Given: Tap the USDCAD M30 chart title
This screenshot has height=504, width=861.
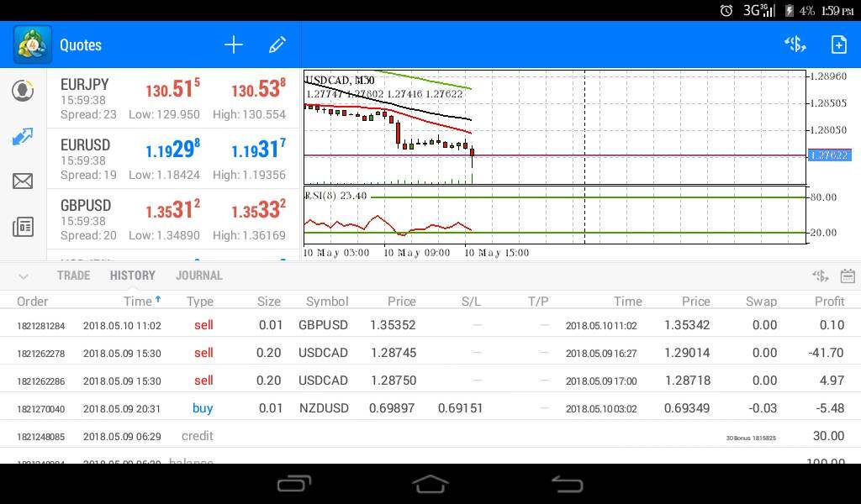Looking at the screenshot, I should click(x=340, y=80).
